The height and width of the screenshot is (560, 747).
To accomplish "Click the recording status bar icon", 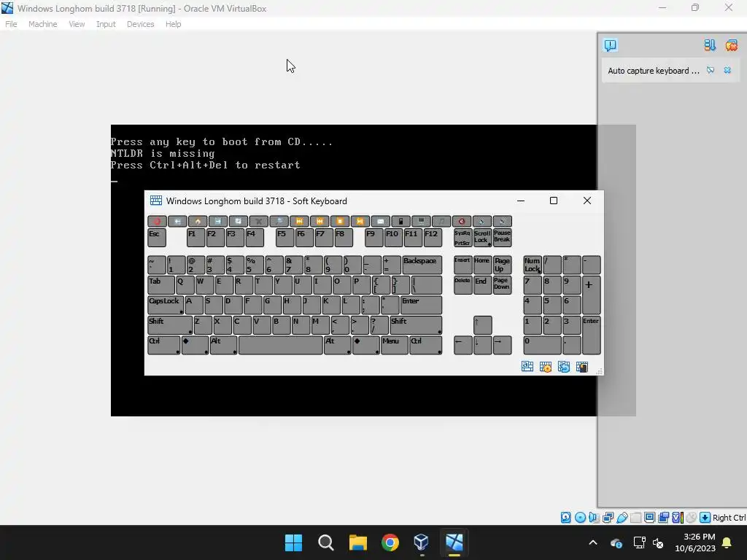I will 664,518.
